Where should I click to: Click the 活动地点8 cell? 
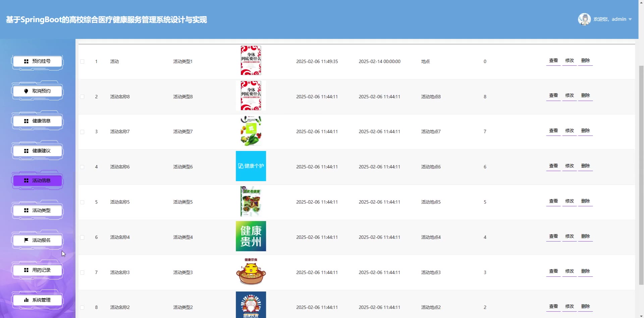tap(431, 97)
